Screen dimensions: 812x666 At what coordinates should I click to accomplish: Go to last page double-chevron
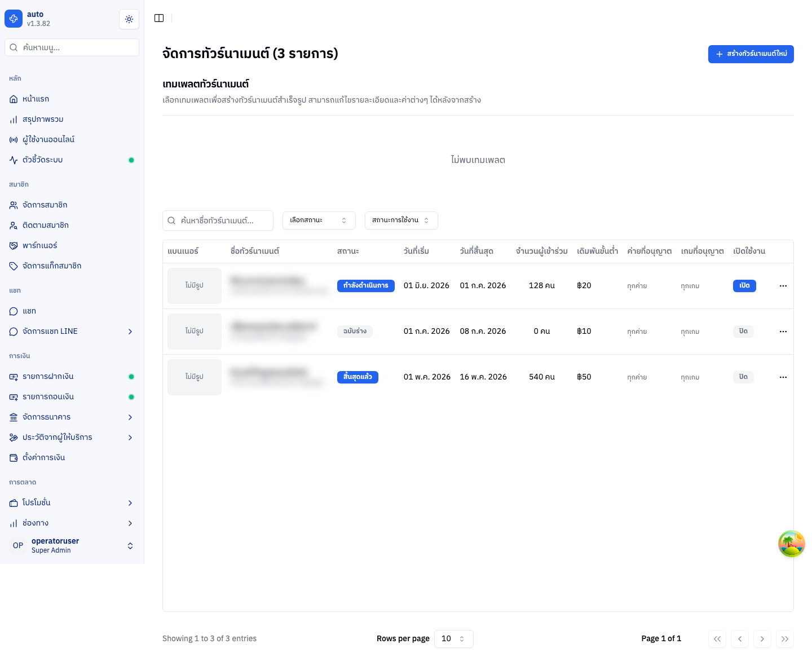coord(785,639)
